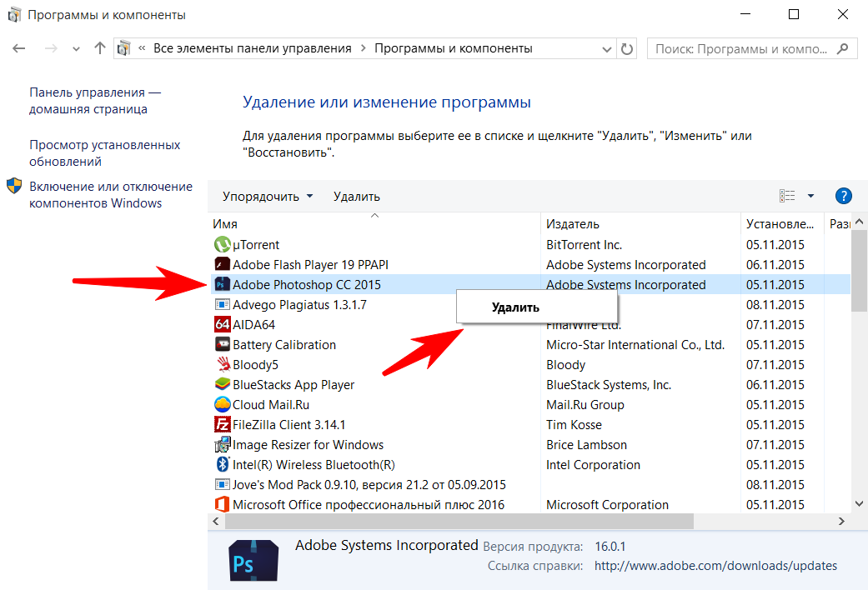
Task: Open Просмотр установленных обновлений link
Action: [104, 153]
